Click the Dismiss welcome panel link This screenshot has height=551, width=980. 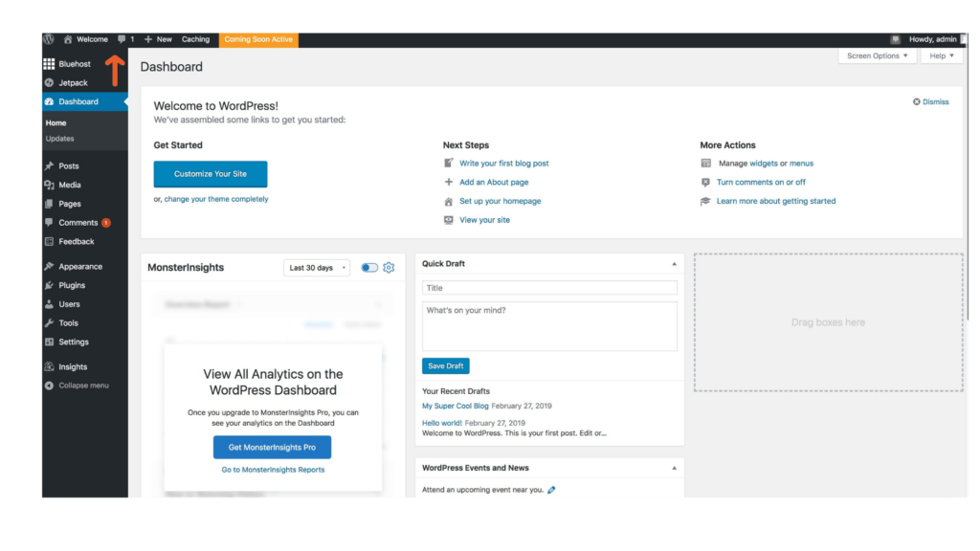click(x=936, y=101)
